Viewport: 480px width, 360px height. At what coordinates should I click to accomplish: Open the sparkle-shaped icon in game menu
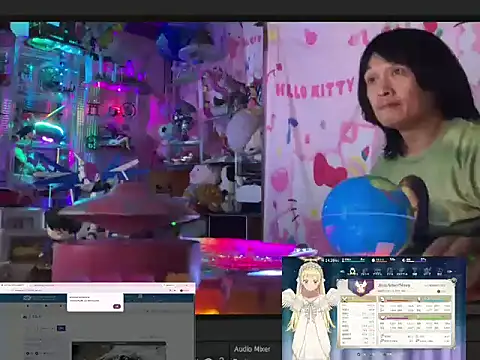tap(427, 271)
